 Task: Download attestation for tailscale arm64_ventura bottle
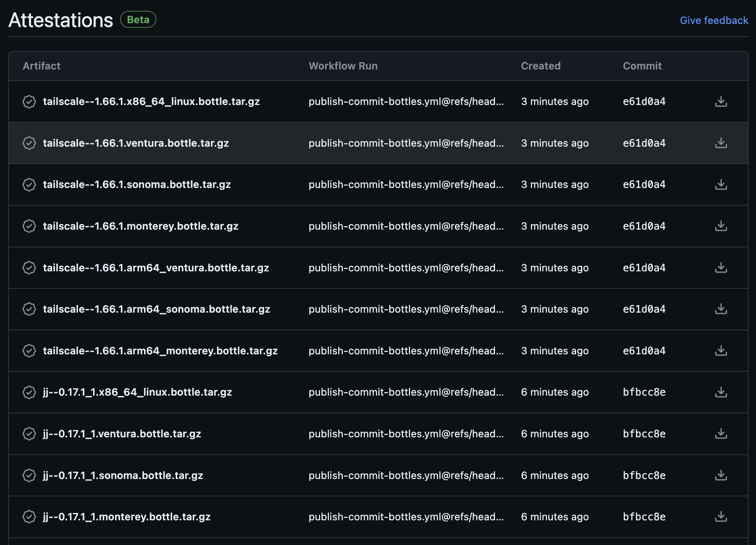coord(721,268)
